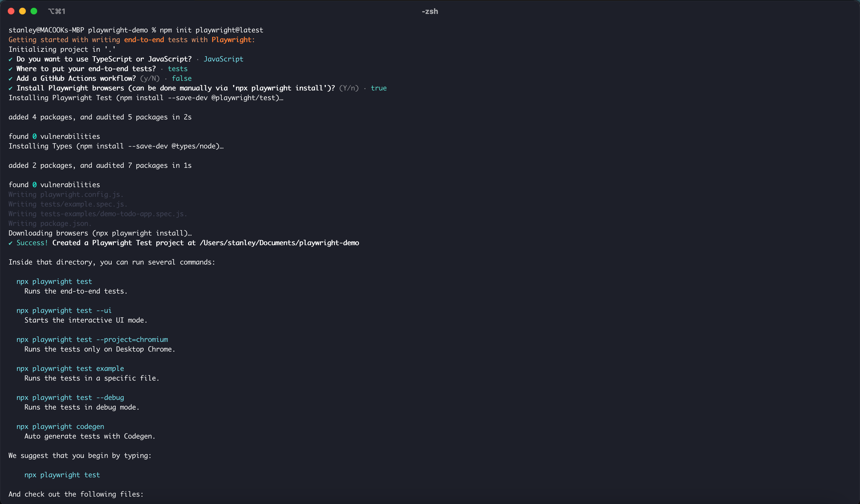Click the 'false' answer for GitHub Actions
This screenshot has height=504, width=860.
[181, 78]
